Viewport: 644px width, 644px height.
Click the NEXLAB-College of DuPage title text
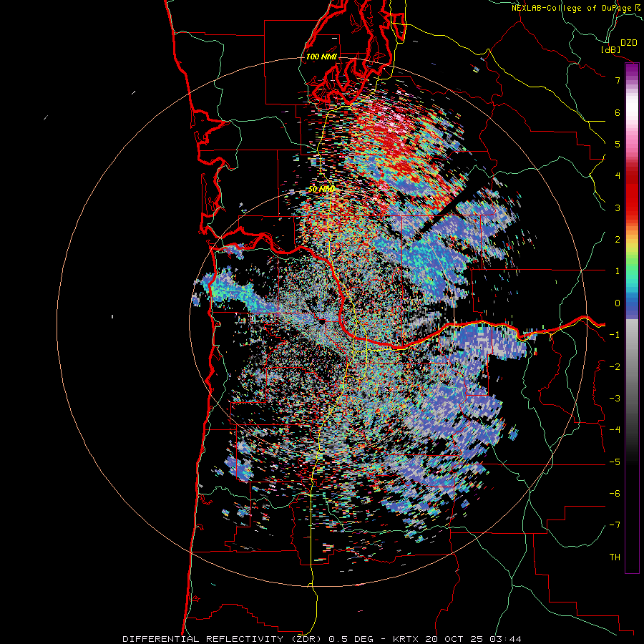572,8
